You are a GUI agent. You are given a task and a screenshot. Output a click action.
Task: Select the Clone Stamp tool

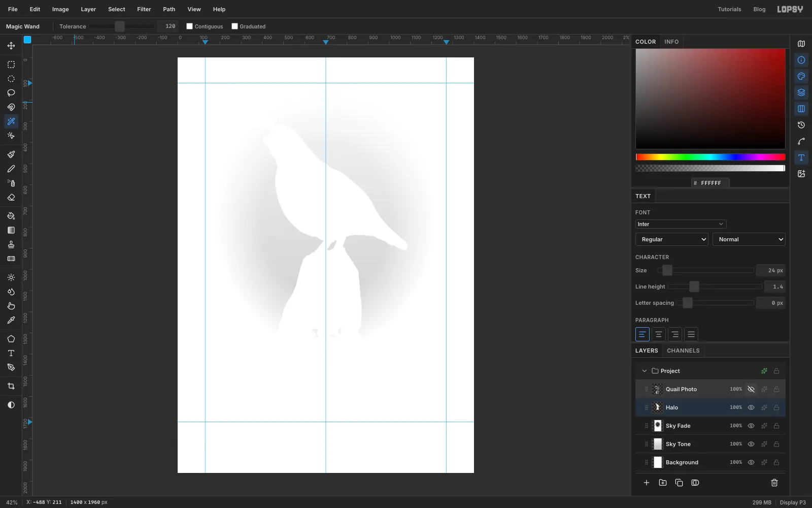point(11,244)
